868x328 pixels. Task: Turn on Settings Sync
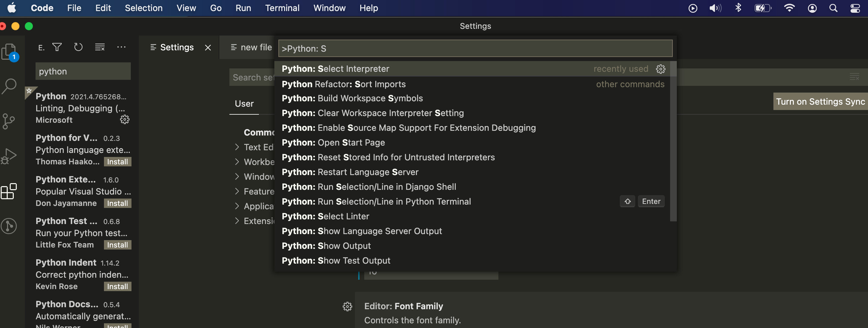820,102
